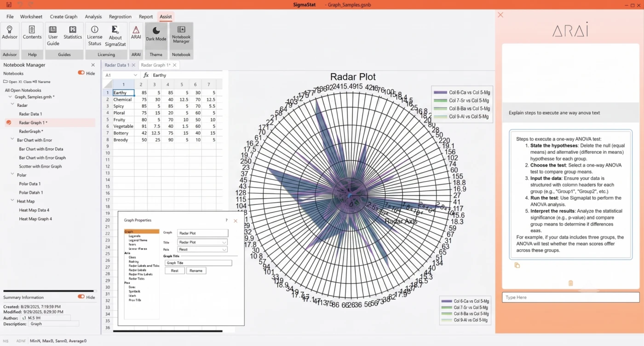
Task: Toggle the Summary Information Hide switch
Action: (81, 297)
